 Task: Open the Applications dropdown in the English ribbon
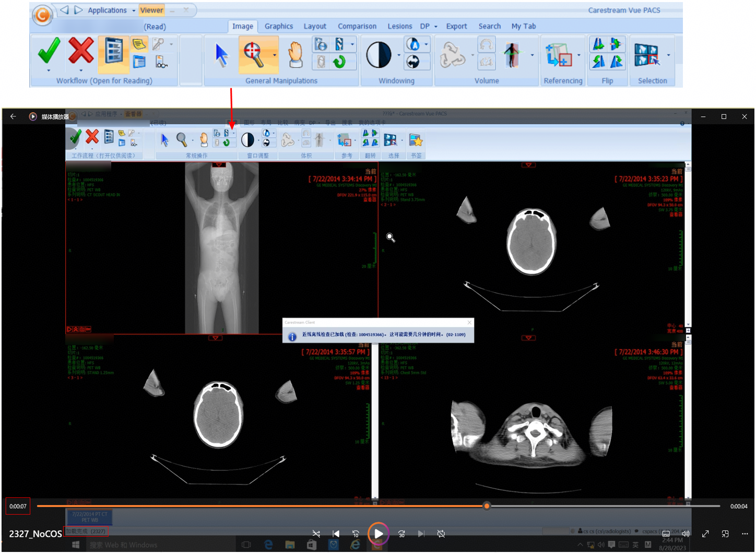point(134,10)
